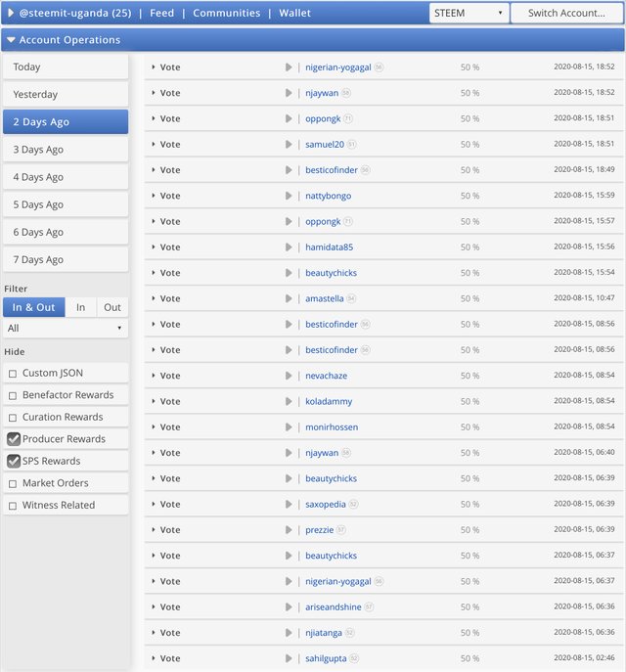Image resolution: width=626 pixels, height=672 pixels.
Task: Click the @steemit-uganda (25) account name
Action: click(75, 13)
